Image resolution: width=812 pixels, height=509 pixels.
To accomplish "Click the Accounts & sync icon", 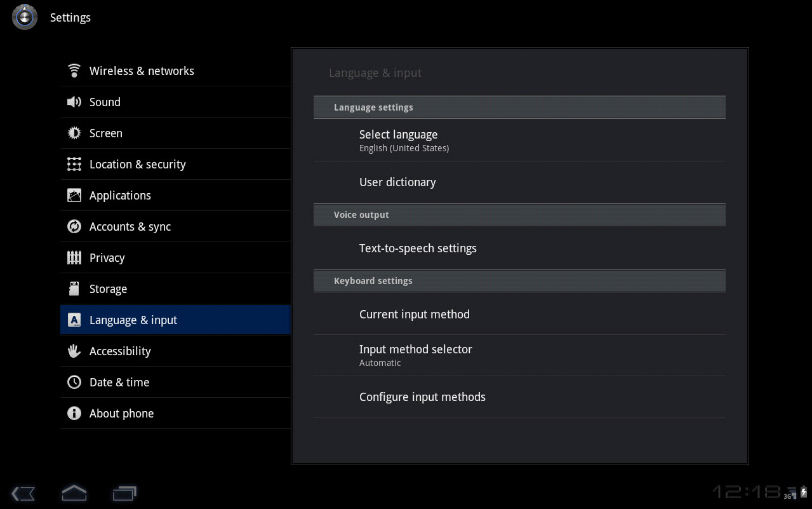I will pyautogui.click(x=74, y=226).
